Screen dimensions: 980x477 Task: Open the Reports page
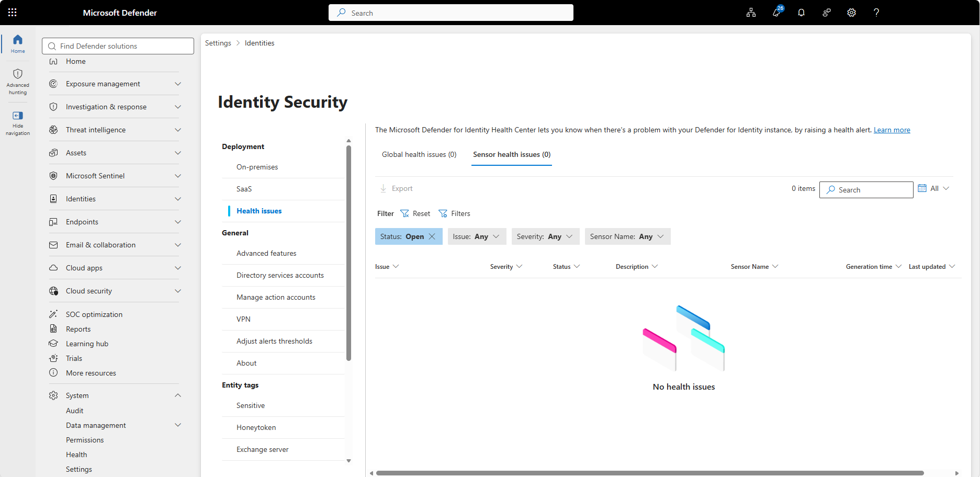pos(78,329)
